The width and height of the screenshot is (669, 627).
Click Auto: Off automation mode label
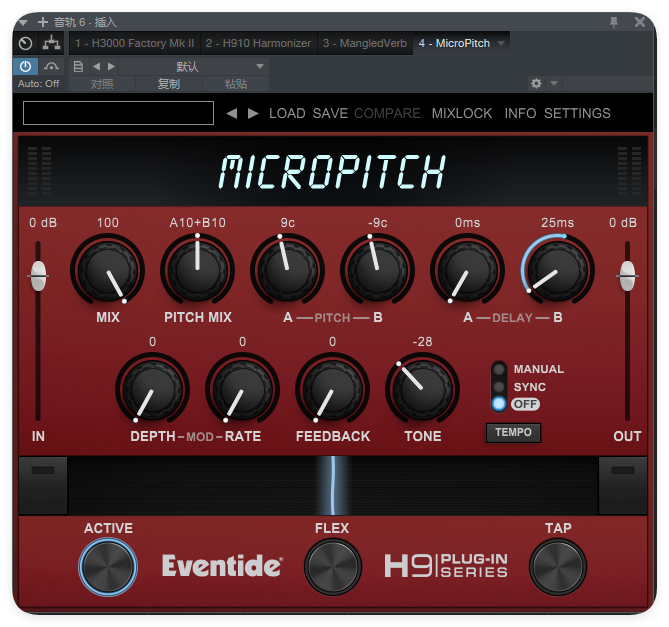pyautogui.click(x=38, y=84)
